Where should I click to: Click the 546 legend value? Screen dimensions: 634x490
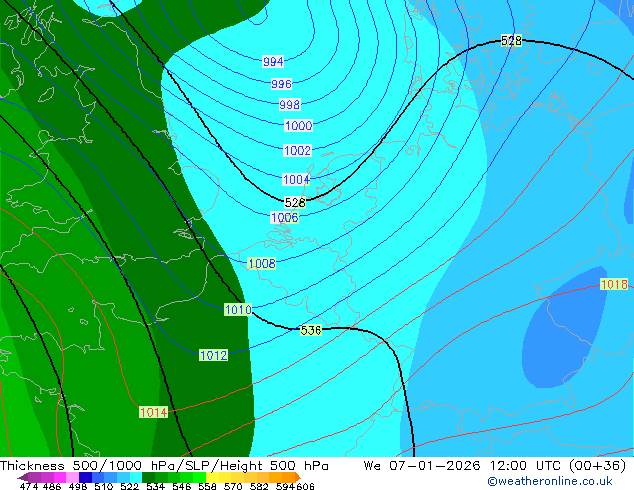[x=182, y=486]
